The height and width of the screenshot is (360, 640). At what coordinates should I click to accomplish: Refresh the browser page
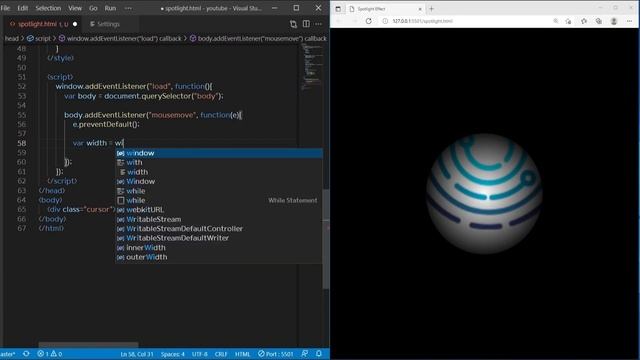pos(369,21)
